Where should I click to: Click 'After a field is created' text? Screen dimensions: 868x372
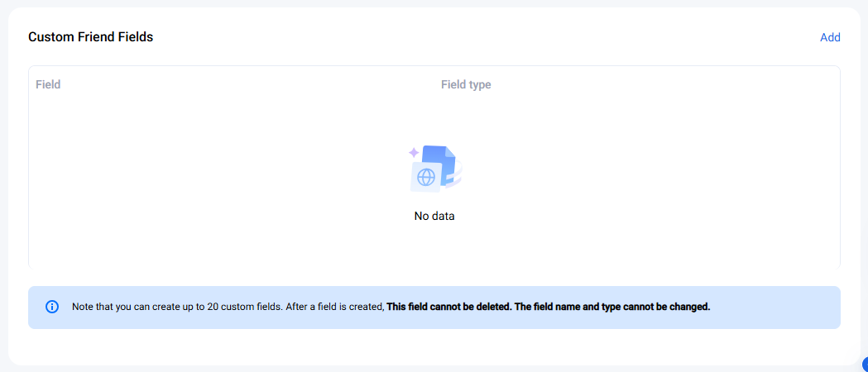pyautogui.click(x=334, y=307)
